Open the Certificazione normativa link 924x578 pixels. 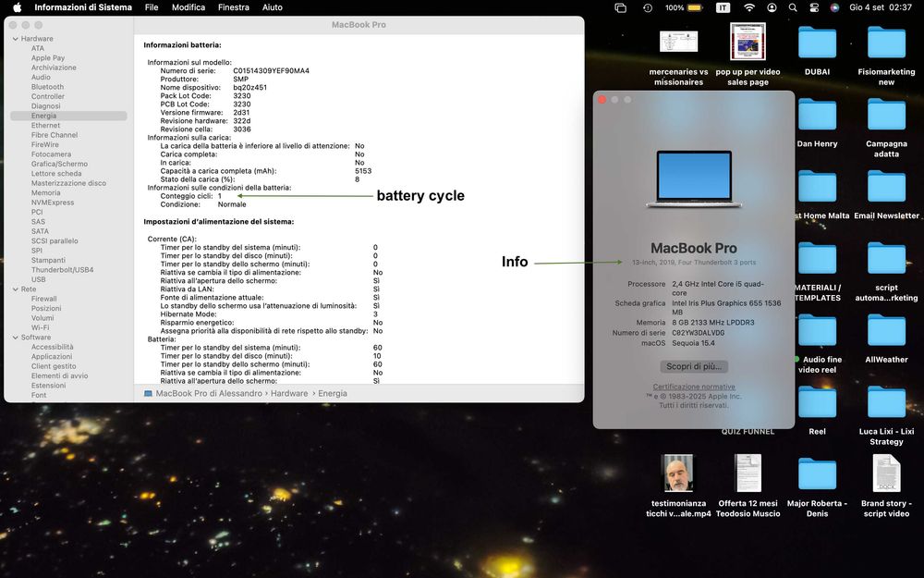click(694, 387)
